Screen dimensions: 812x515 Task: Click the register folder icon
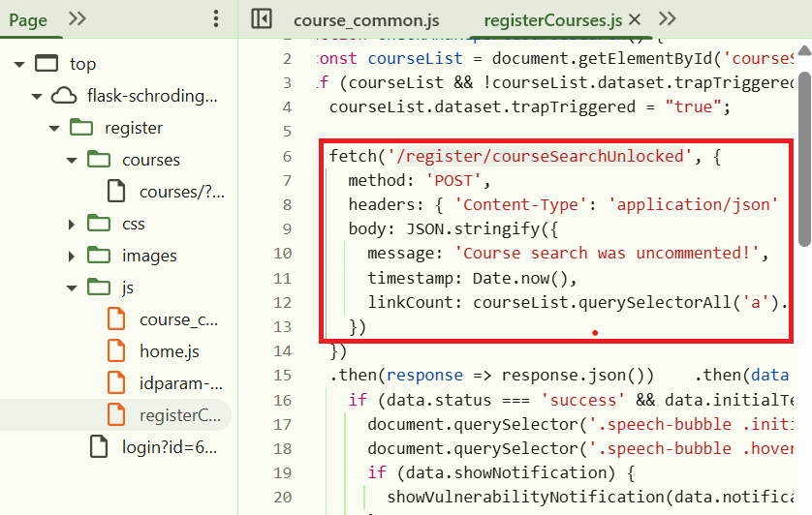[81, 127]
